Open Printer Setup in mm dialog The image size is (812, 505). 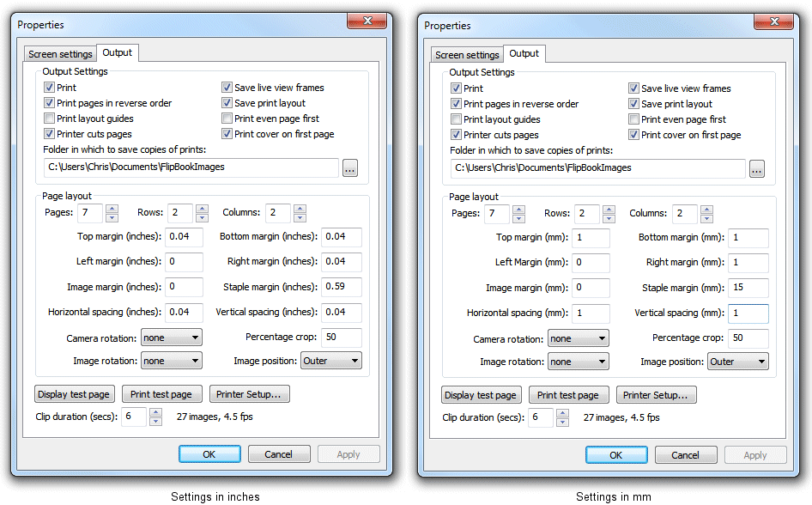[x=656, y=395]
